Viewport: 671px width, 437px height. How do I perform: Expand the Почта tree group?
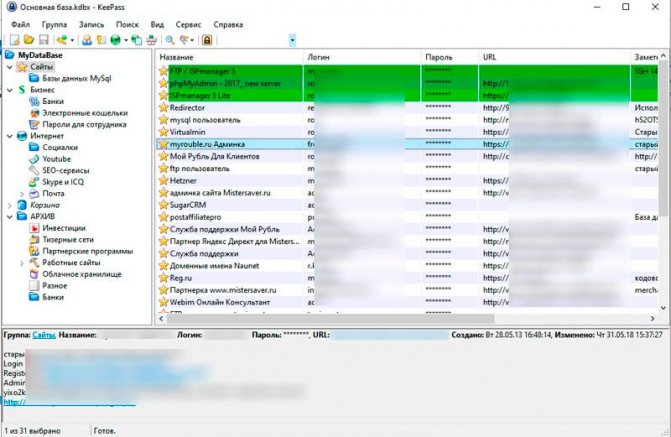tap(22, 194)
